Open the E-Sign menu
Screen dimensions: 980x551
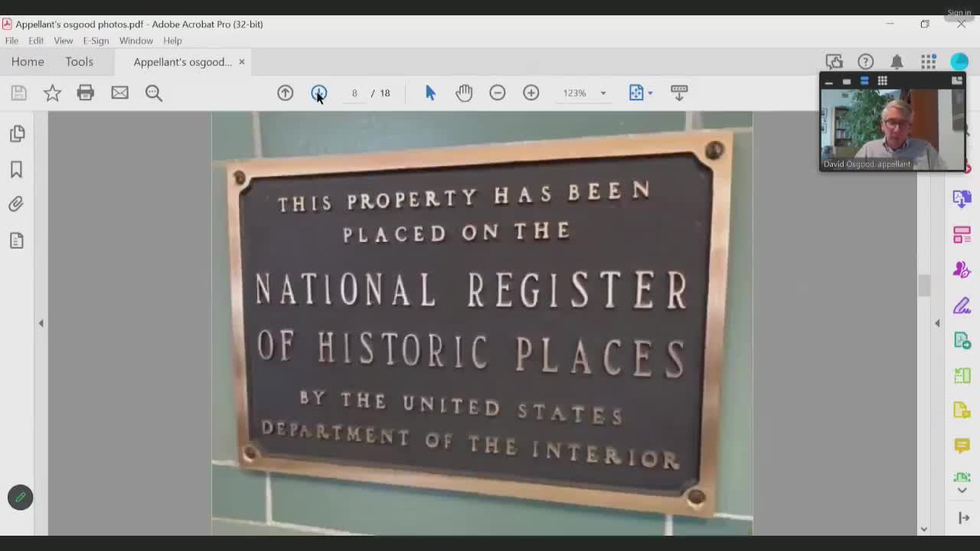[96, 41]
